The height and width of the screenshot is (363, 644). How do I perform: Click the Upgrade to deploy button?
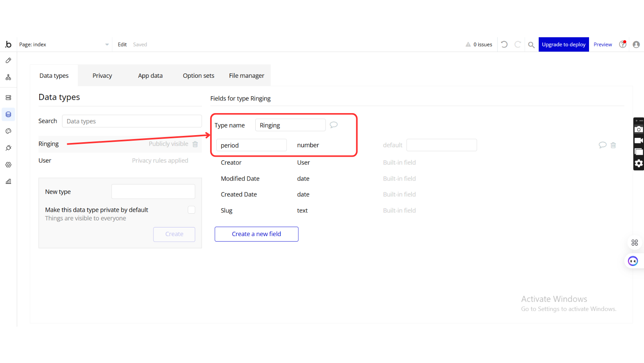pyautogui.click(x=563, y=44)
